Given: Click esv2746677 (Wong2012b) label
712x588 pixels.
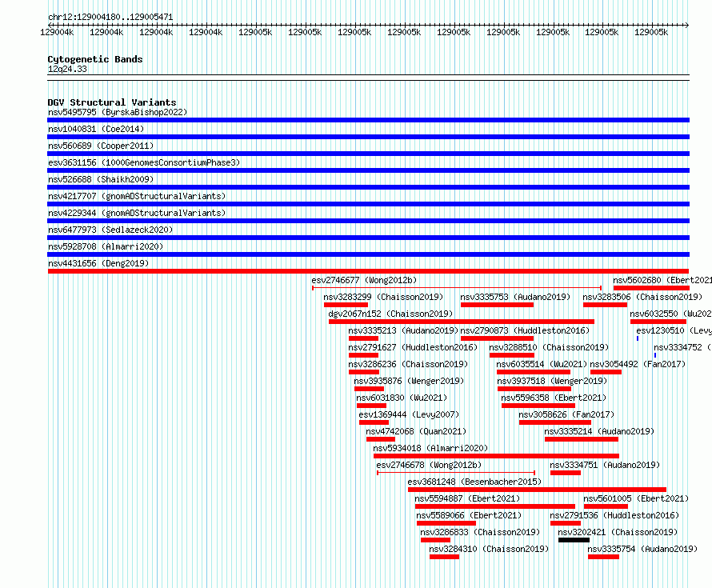Looking at the screenshot, I should [364, 280].
